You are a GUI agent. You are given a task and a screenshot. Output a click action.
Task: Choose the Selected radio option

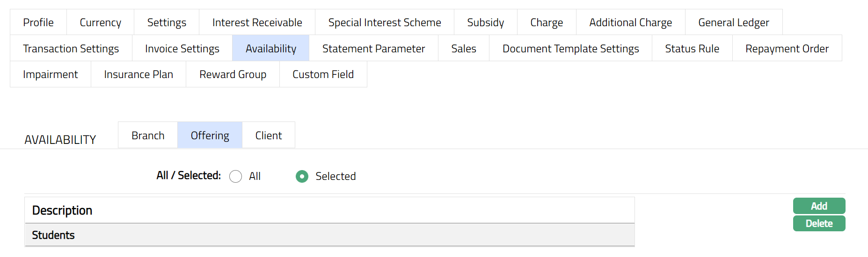(x=302, y=176)
